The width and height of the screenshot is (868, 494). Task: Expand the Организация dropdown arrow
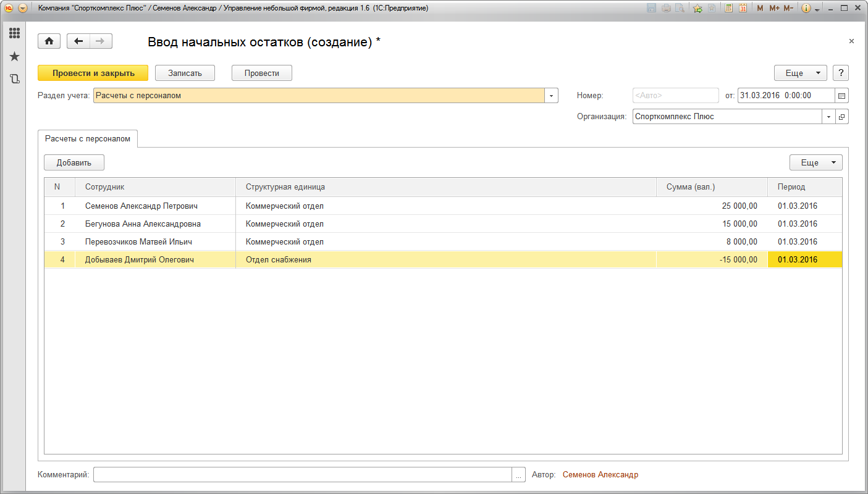pos(828,116)
